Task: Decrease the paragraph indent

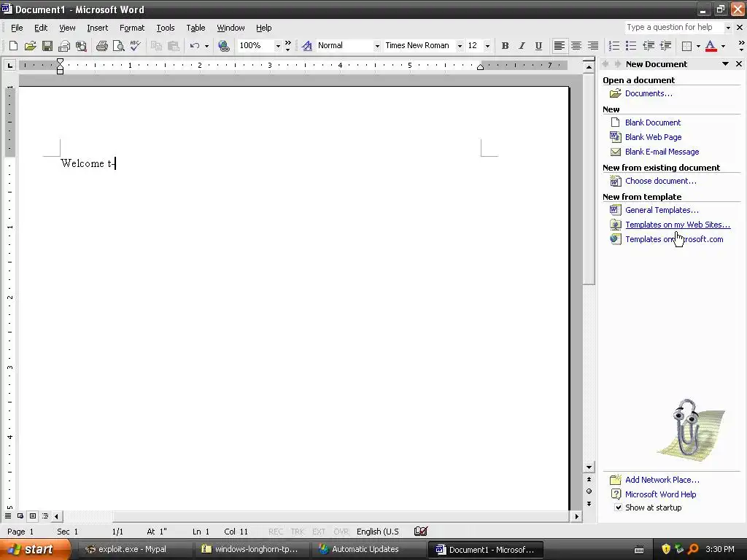Action: [649, 46]
